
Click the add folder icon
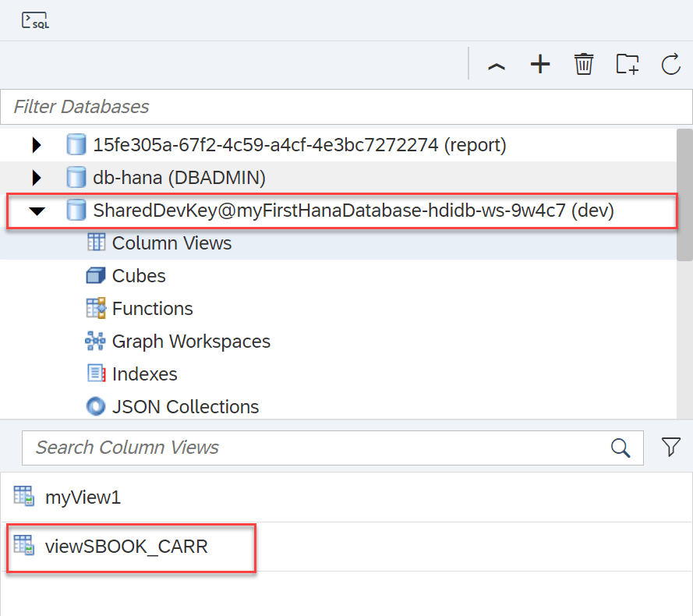(x=628, y=65)
